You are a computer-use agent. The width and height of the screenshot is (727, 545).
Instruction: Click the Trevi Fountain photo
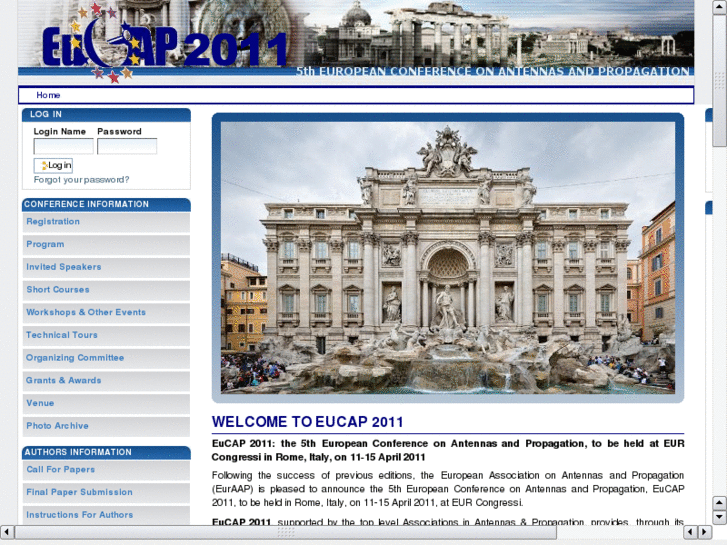[448, 258]
